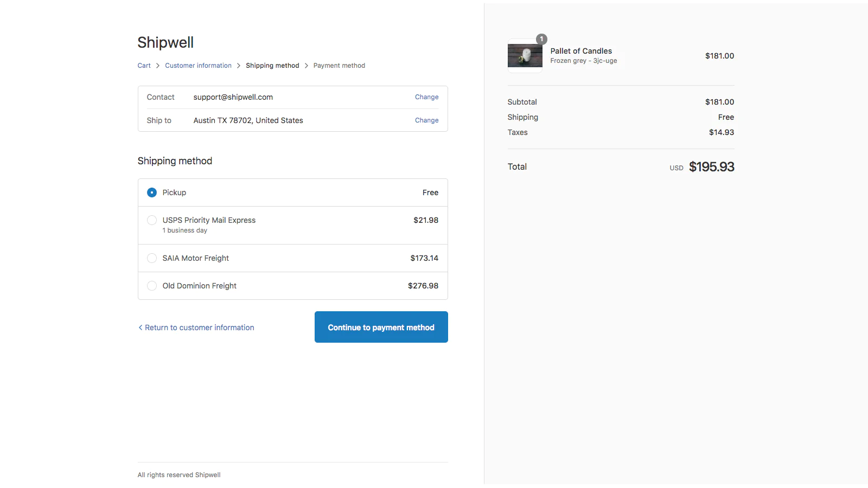Open Customer information breadcrumb

click(198, 66)
